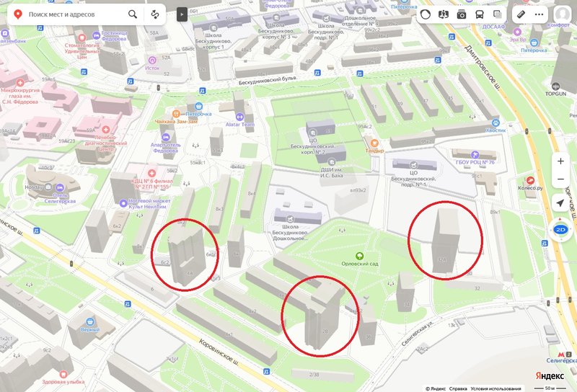Select Лечебно-диагностический центр marker
The image size is (577, 392).
(x=106, y=130)
